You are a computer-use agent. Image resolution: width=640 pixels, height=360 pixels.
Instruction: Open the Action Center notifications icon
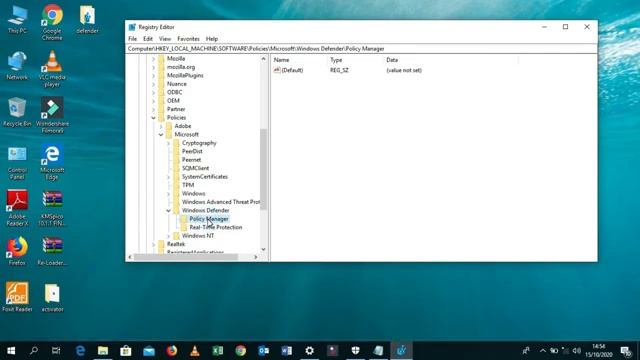coord(626,351)
